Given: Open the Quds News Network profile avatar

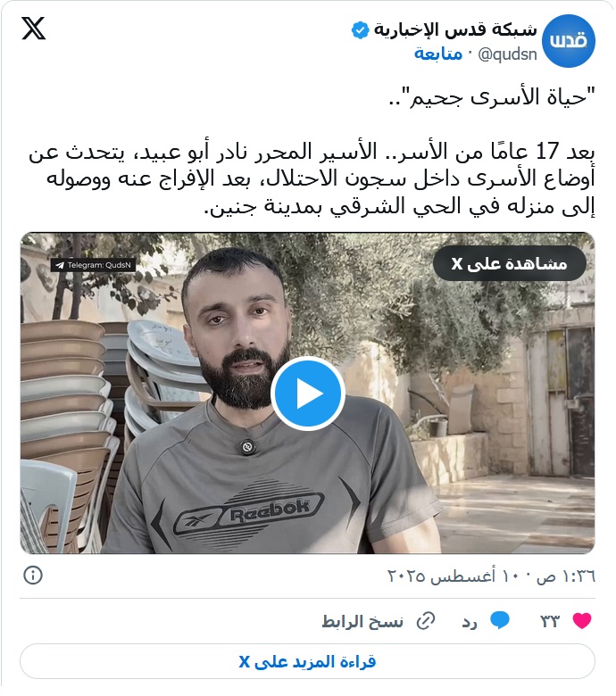Looking at the screenshot, I should [569, 41].
